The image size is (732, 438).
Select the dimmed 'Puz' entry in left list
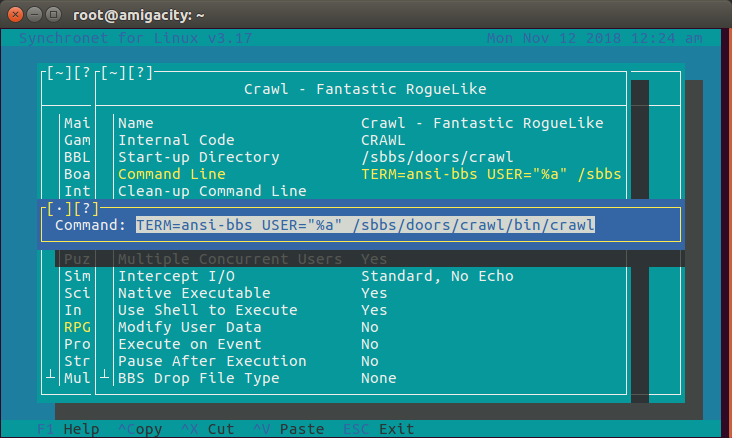[77, 259]
